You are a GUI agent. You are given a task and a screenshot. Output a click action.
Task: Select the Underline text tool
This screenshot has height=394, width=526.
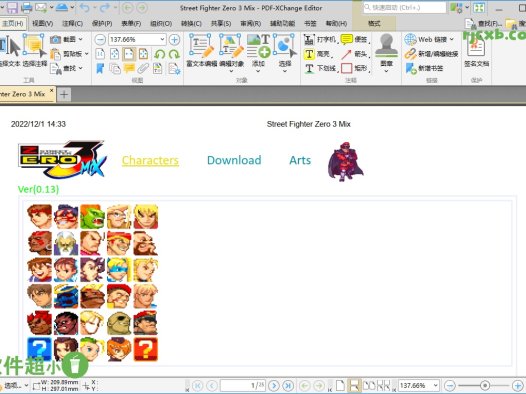(320, 68)
